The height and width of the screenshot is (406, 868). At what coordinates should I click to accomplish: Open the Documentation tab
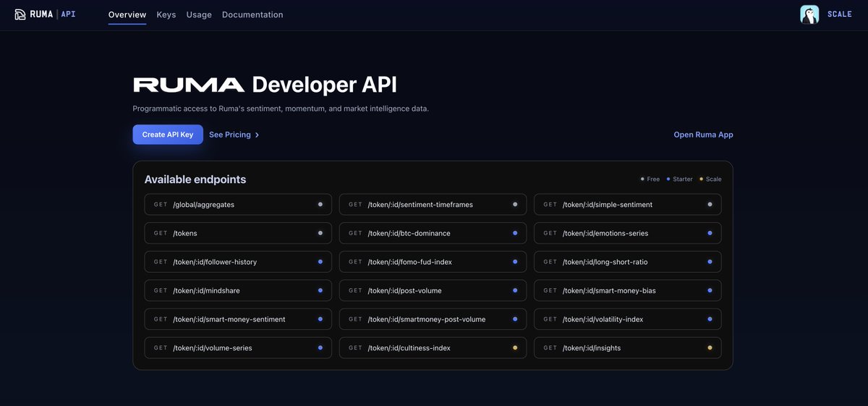tap(252, 14)
